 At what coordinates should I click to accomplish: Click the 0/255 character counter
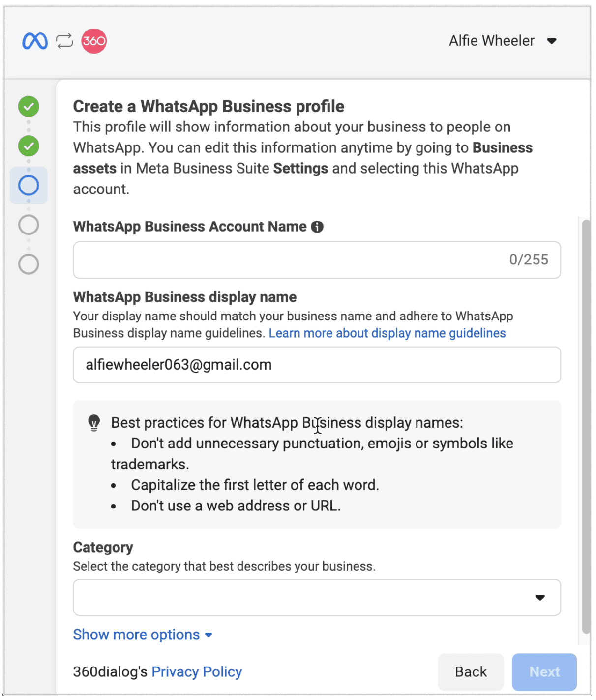pyautogui.click(x=529, y=260)
